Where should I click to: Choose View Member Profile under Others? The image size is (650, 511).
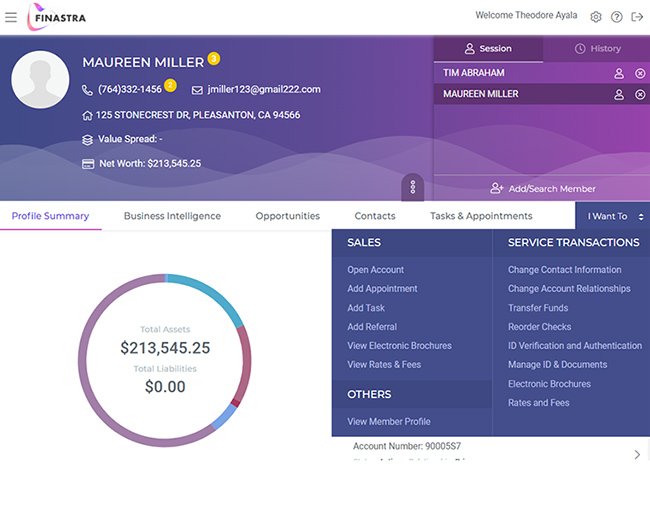[389, 421]
